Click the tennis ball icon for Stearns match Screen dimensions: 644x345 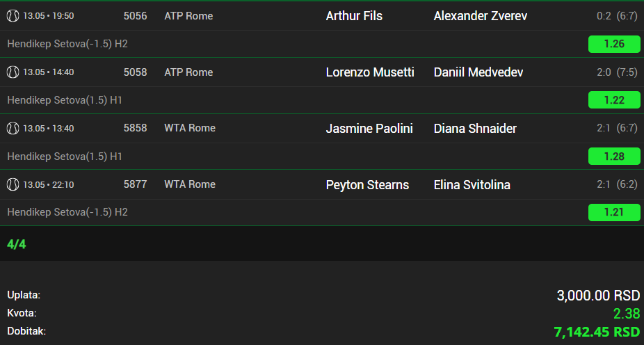click(x=13, y=185)
